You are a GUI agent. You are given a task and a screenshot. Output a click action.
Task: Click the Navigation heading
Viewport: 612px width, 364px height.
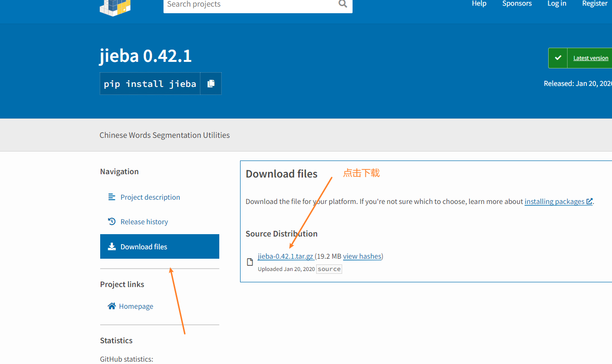coord(119,171)
